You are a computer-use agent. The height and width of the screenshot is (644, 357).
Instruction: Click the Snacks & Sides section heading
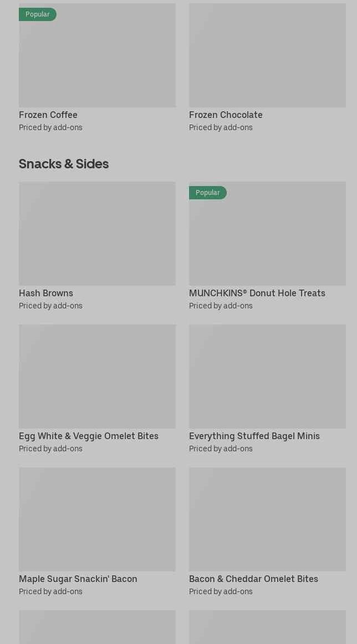pos(64,164)
